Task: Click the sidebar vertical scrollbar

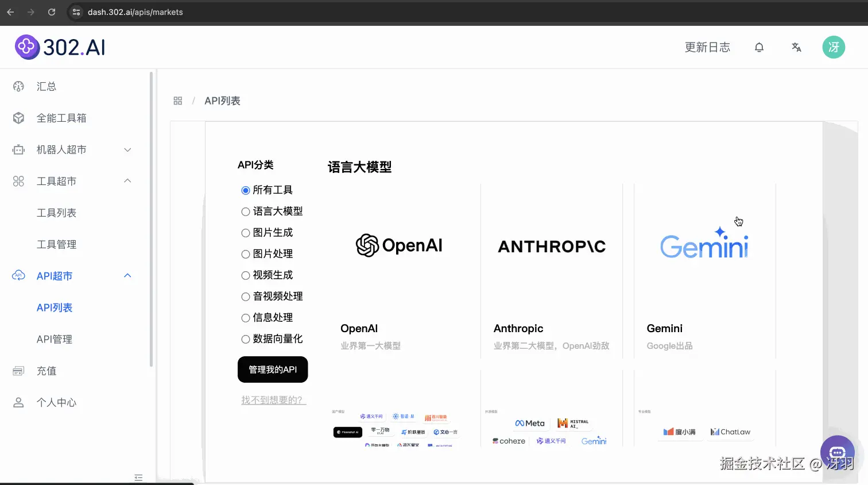Action: pyautogui.click(x=151, y=218)
